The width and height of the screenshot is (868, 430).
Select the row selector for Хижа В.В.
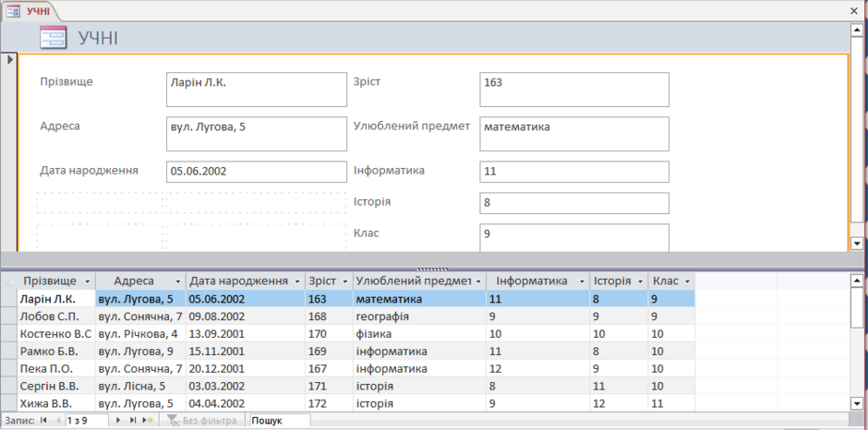pos(9,403)
